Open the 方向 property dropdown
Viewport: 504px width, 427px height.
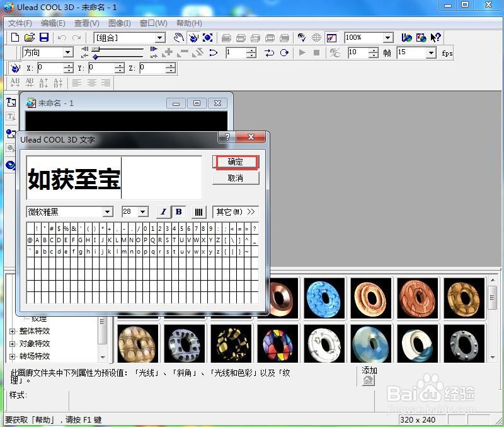[68, 52]
